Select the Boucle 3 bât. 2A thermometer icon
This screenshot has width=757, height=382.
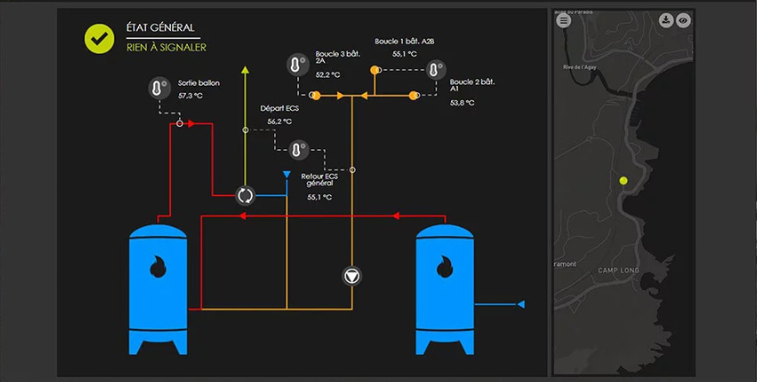click(x=298, y=65)
